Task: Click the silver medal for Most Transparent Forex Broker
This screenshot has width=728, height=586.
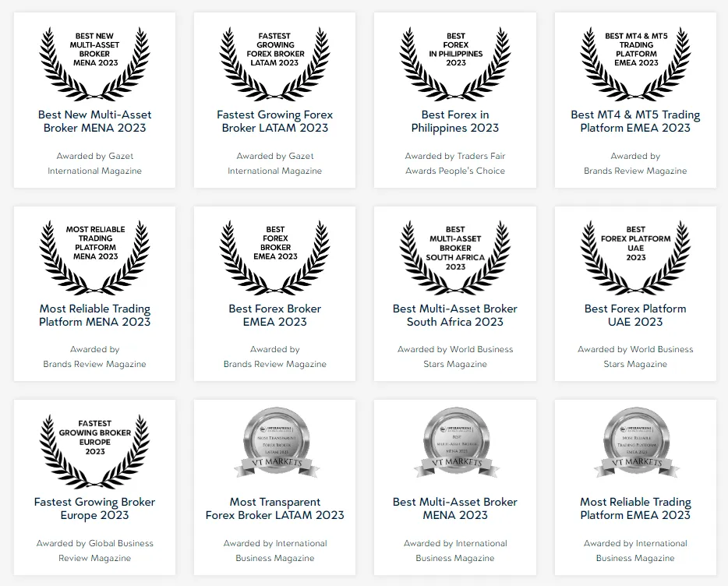Action: [x=276, y=443]
